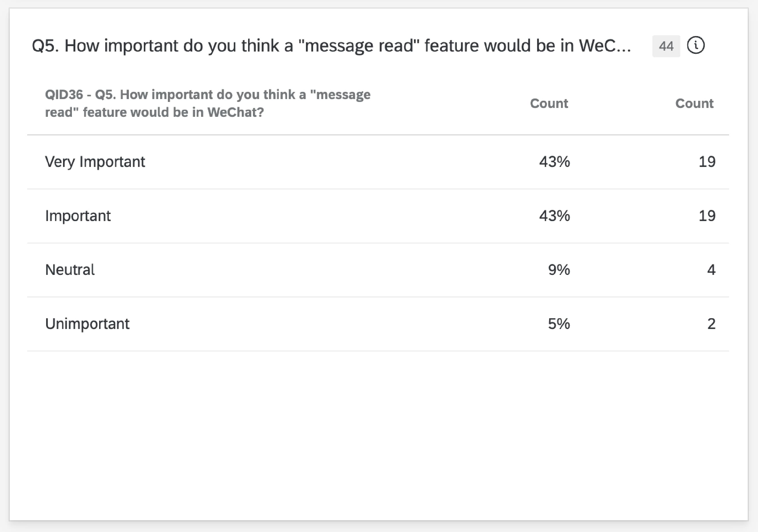The image size is (758, 532).
Task: Click the count 4 for Neutral
Action: [x=711, y=270]
